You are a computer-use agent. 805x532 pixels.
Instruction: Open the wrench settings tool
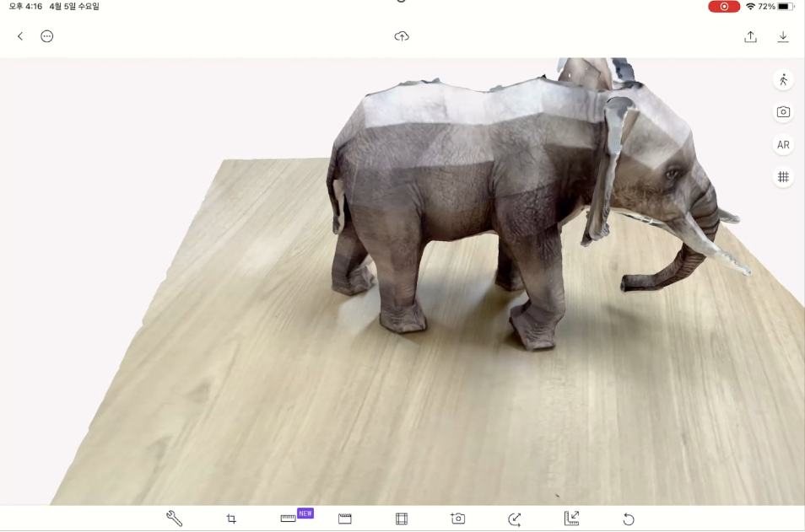[175, 519]
